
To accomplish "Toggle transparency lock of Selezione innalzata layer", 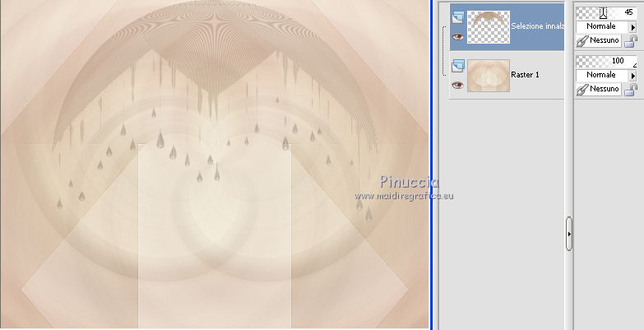I will pos(631,41).
